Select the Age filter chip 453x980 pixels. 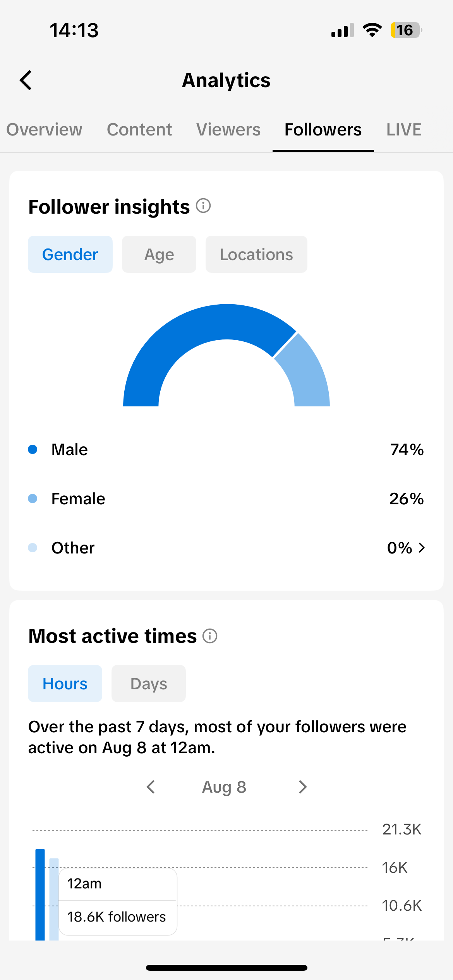[x=159, y=254]
